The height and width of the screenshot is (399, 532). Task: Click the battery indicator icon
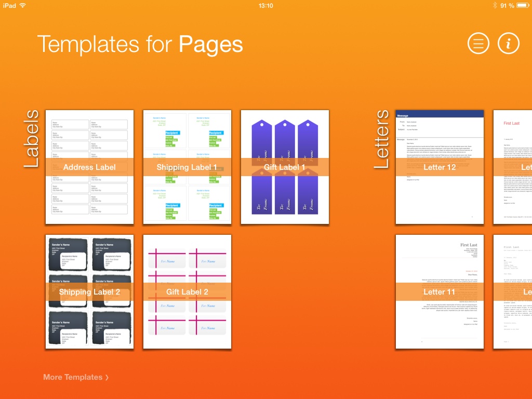point(523,5)
